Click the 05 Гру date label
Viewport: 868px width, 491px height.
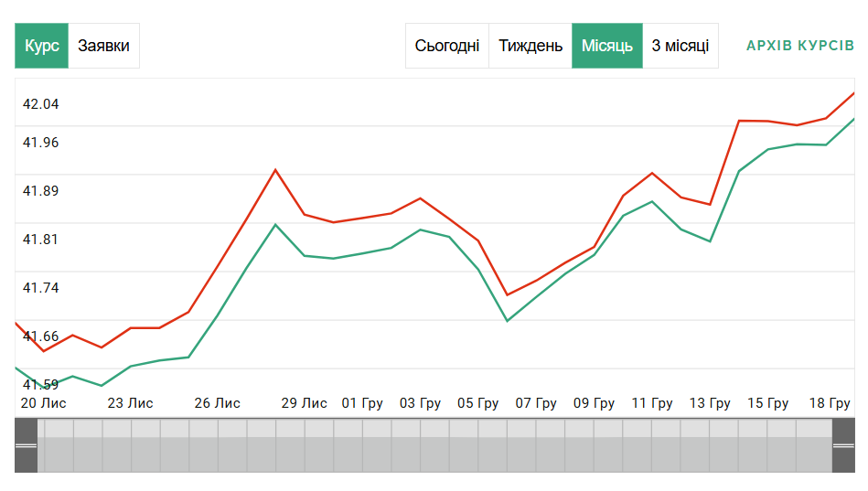[478, 403]
